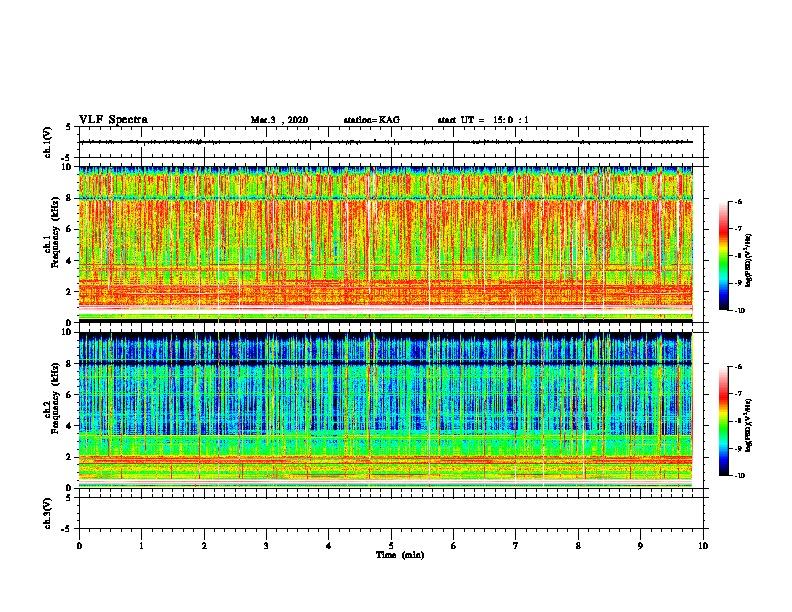Click the ch.1 spectrogram panel

tap(386, 244)
